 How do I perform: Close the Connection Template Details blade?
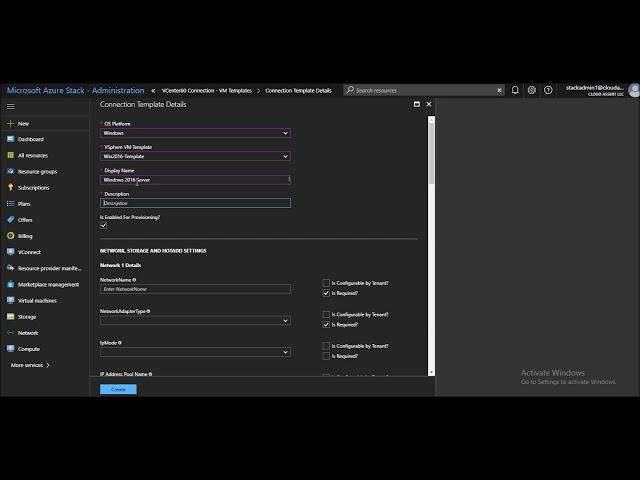(429, 104)
